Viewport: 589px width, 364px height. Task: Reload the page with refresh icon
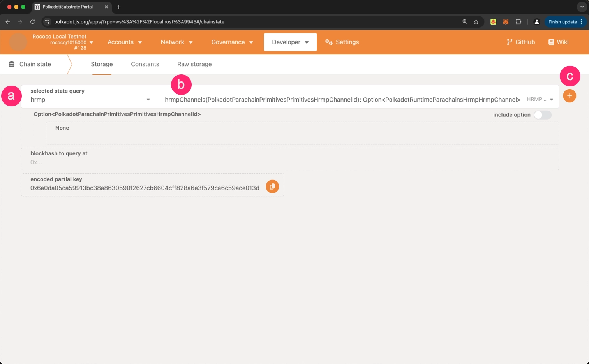pos(32,22)
